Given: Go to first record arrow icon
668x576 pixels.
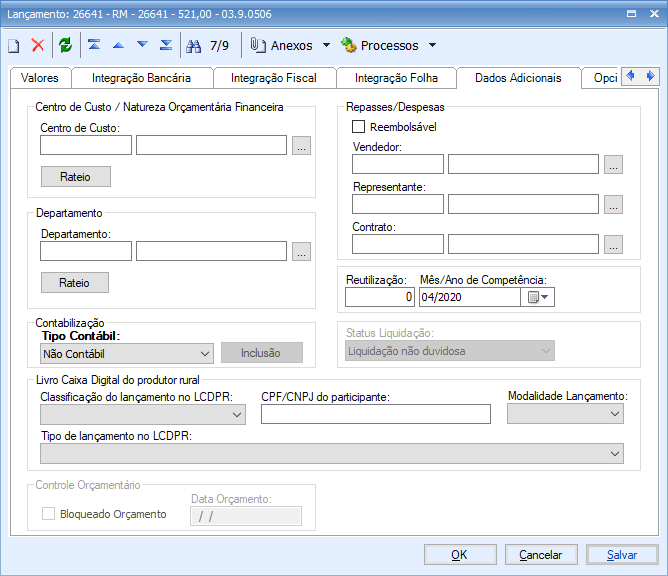Looking at the screenshot, I should pos(94,44).
